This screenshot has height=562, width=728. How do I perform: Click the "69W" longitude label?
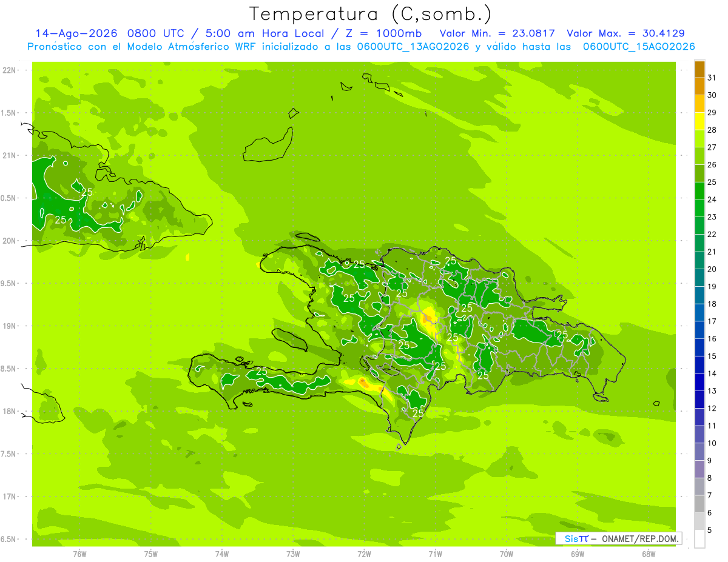click(x=578, y=554)
